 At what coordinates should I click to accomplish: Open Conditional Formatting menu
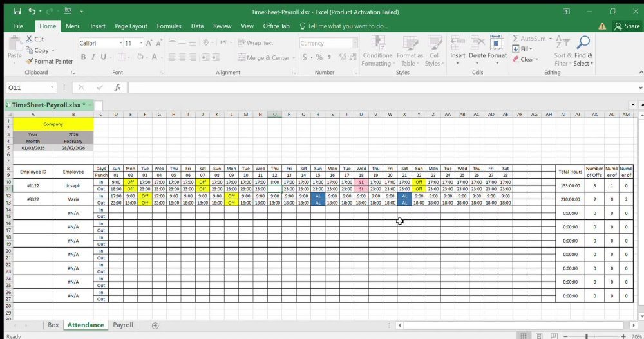point(378,51)
